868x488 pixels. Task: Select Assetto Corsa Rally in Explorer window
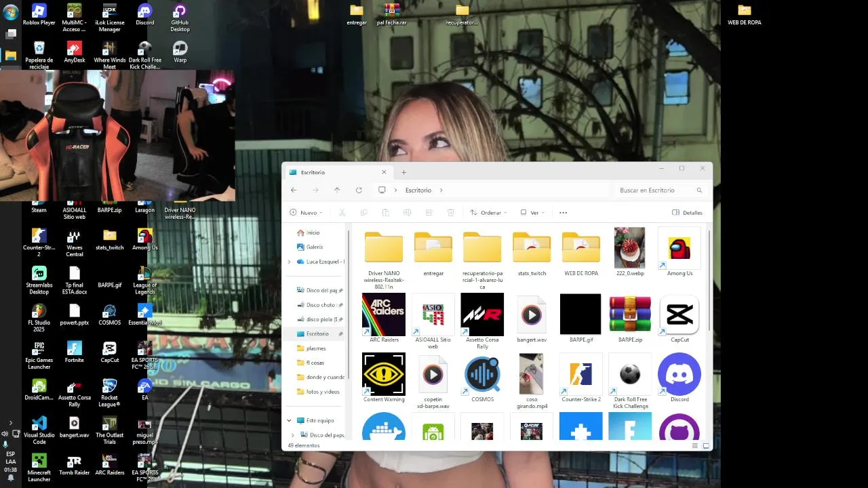click(x=482, y=321)
